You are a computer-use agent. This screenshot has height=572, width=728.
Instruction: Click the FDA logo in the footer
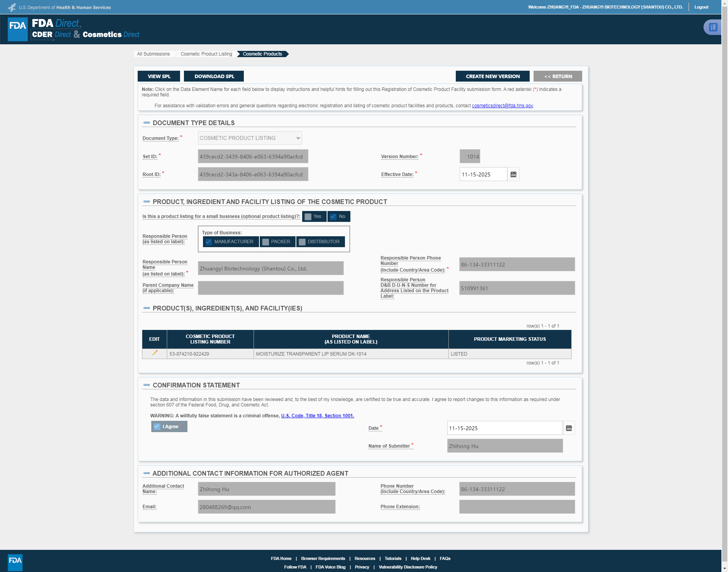pyautogui.click(x=15, y=562)
